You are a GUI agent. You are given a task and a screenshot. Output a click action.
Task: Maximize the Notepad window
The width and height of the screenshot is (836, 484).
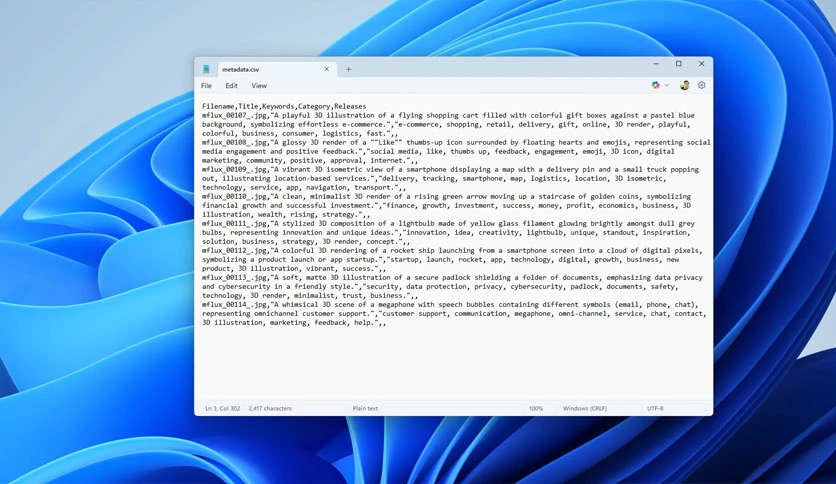(x=679, y=63)
